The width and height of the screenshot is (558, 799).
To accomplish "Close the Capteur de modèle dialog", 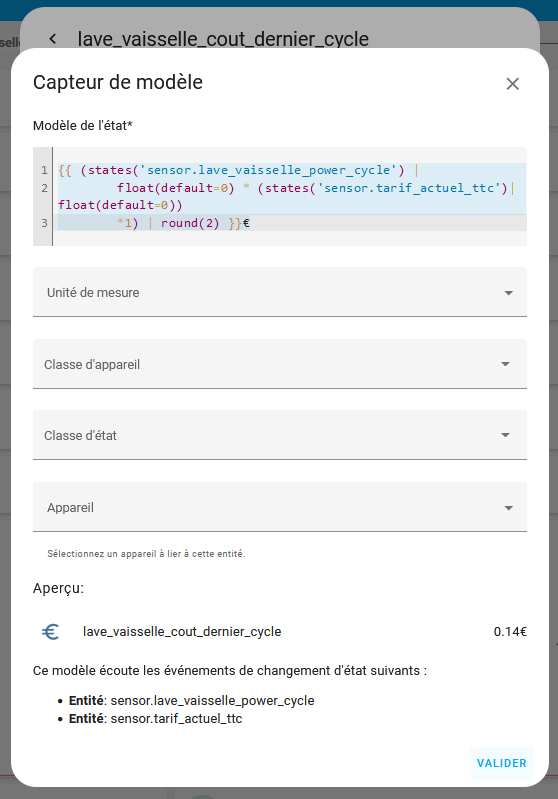I will click(512, 84).
